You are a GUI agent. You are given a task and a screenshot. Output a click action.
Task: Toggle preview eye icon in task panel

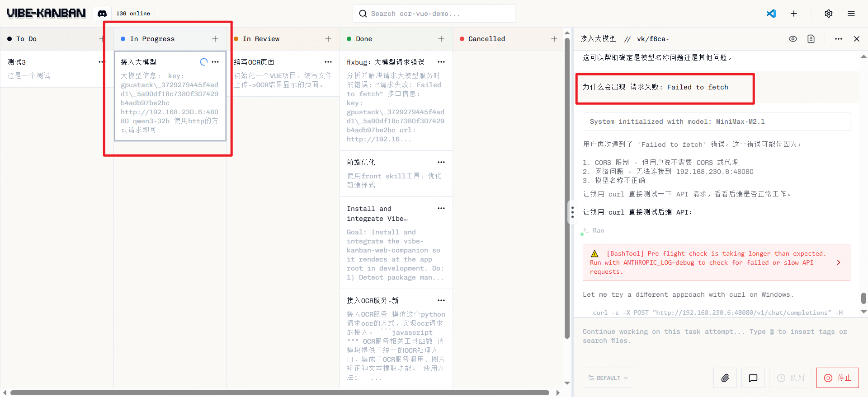point(793,39)
